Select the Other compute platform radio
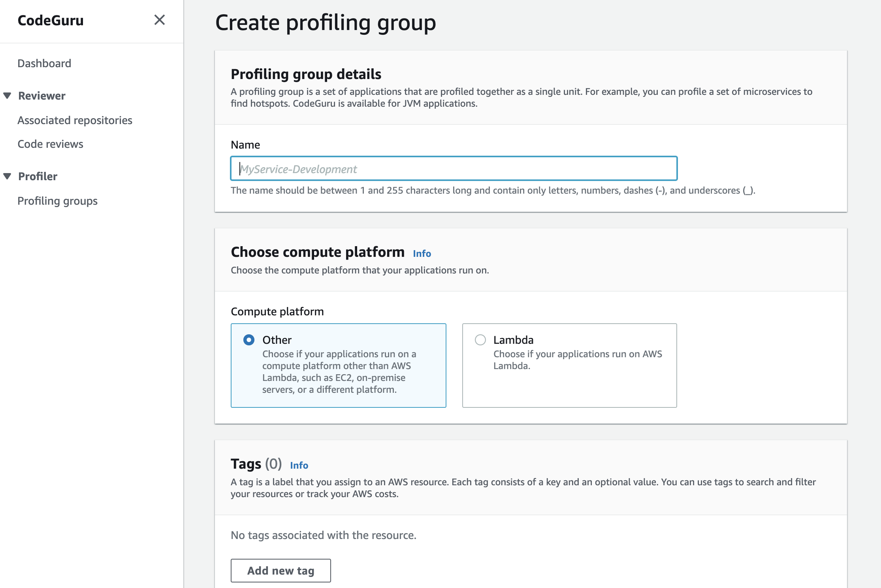Image resolution: width=881 pixels, height=588 pixels. 249,340
